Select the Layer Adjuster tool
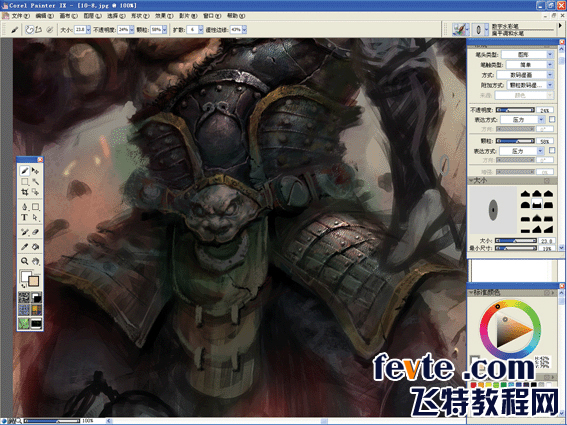Image resolution: width=567 pixels, height=425 pixels. click(x=35, y=170)
